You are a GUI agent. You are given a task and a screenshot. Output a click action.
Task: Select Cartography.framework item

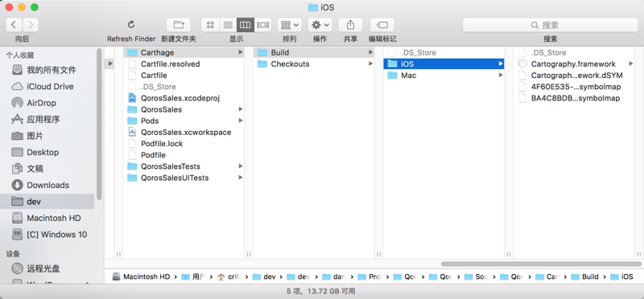[x=574, y=64]
